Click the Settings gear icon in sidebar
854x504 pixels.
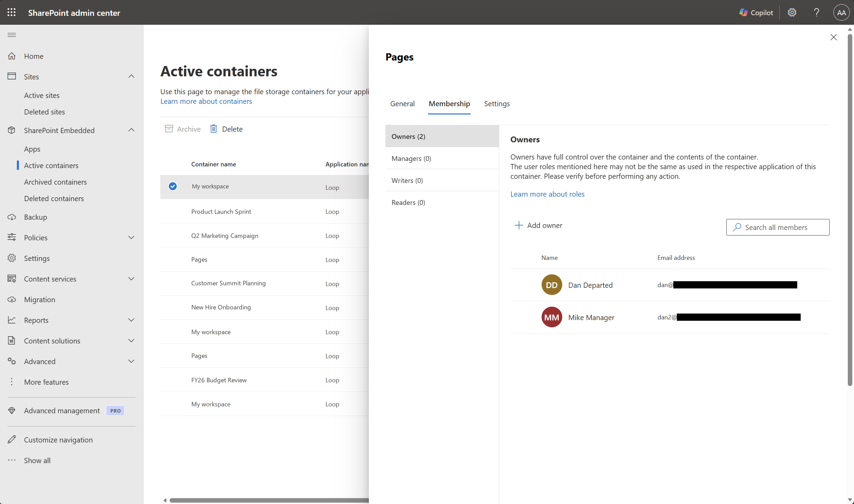pyautogui.click(x=12, y=258)
